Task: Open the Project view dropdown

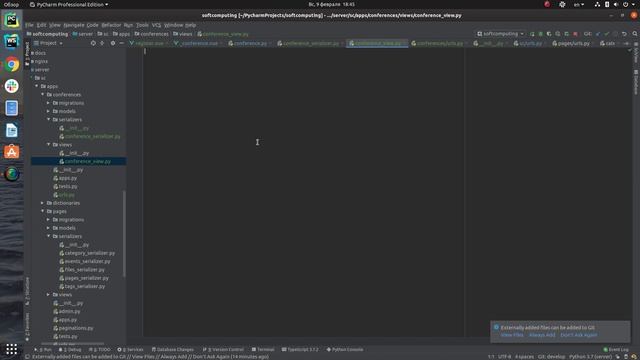Action: (x=48, y=43)
